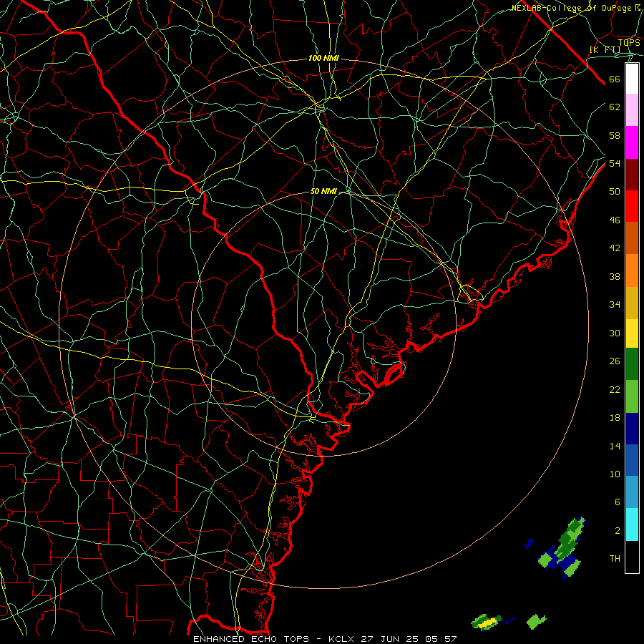
Task: Pick the light pink legend swatch near 62
Action: click(632, 110)
